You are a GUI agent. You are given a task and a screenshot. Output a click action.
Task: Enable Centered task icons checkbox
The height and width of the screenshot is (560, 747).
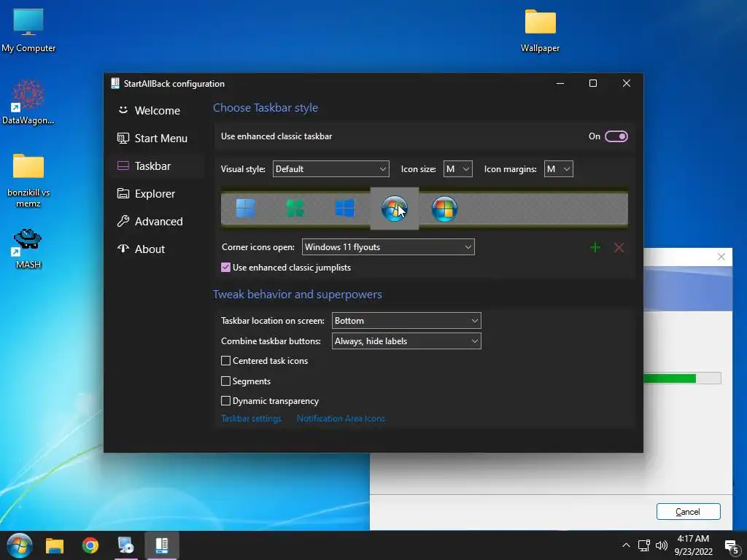[x=226, y=361]
